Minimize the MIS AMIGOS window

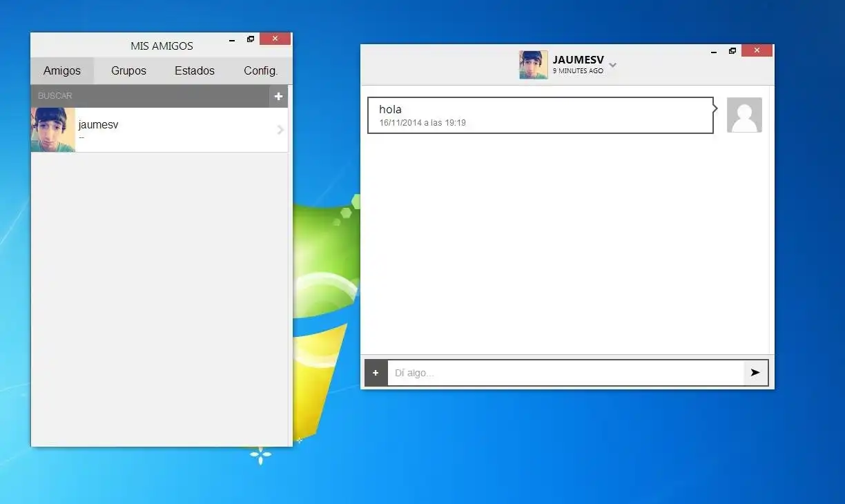(232, 39)
